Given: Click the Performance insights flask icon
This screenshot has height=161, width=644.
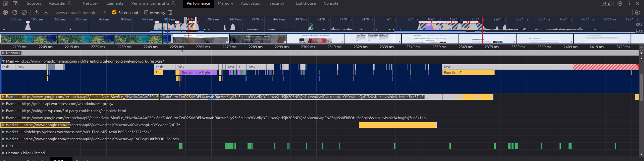Looking at the screenshot, I should click(x=173, y=3).
